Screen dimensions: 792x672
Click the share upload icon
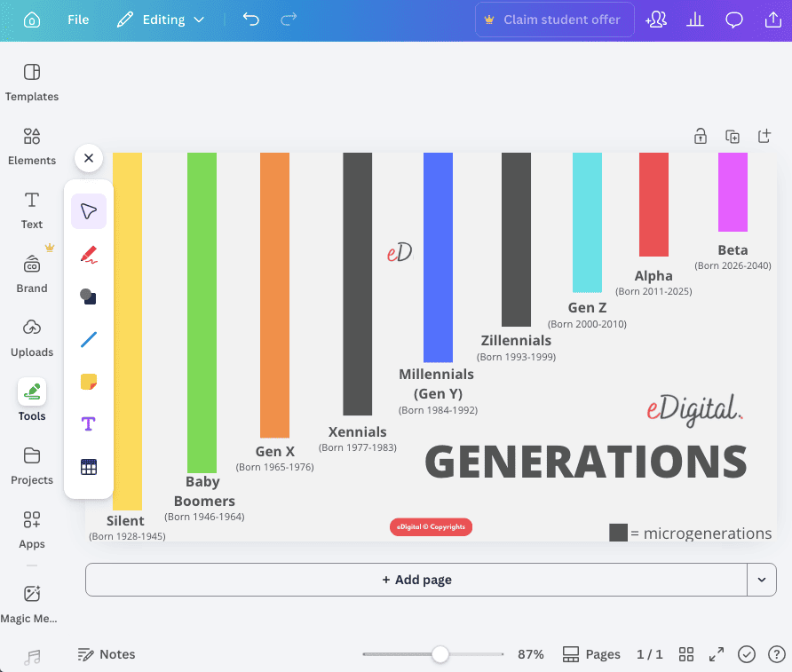(772, 20)
